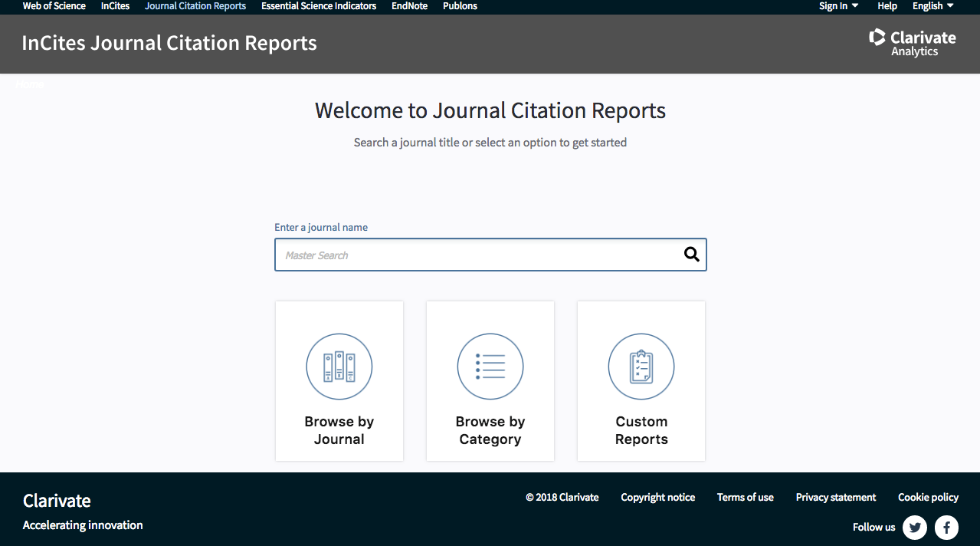Click the magnifying glass search icon
The width and height of the screenshot is (980, 546).
[x=692, y=255]
